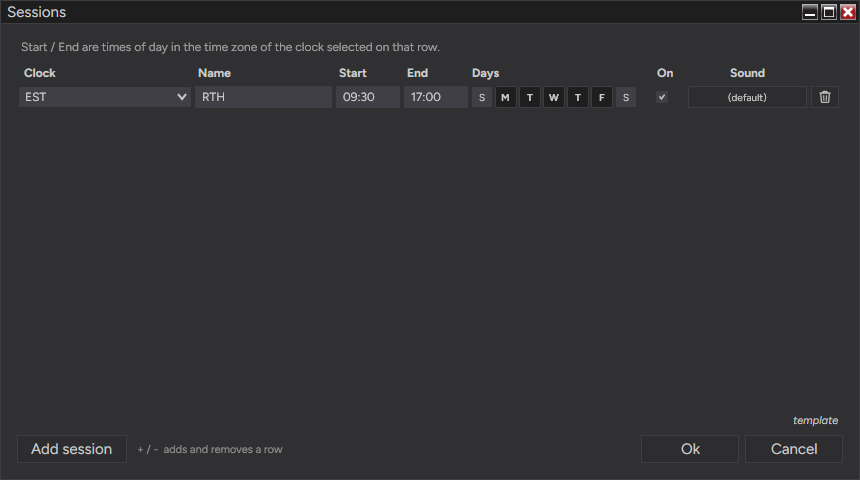Viewport: 860px width, 480px height.
Task: Click the Clock column header
Action: (x=39, y=73)
